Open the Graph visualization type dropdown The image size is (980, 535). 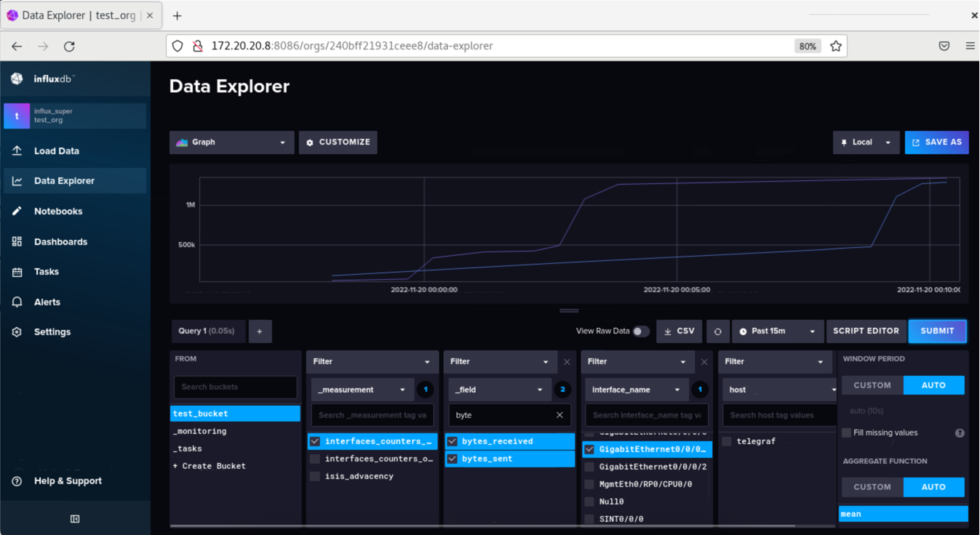pos(232,142)
